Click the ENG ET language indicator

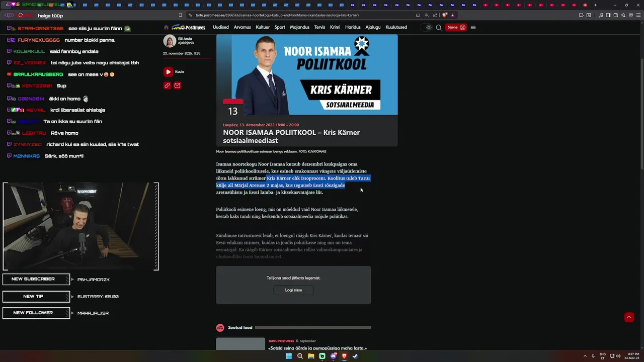pos(603,356)
